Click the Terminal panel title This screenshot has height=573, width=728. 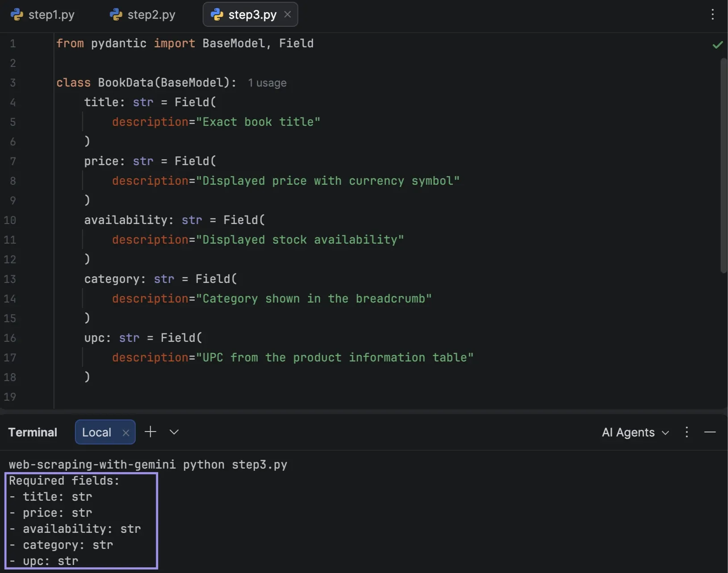[x=33, y=432]
